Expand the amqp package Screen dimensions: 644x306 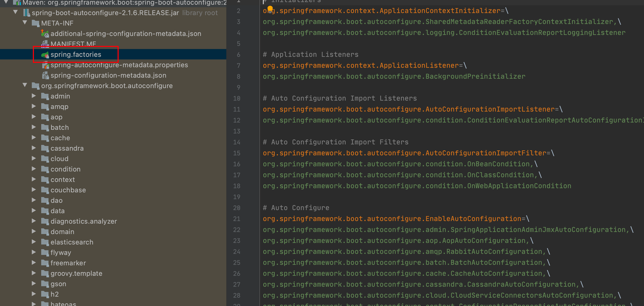(x=34, y=106)
